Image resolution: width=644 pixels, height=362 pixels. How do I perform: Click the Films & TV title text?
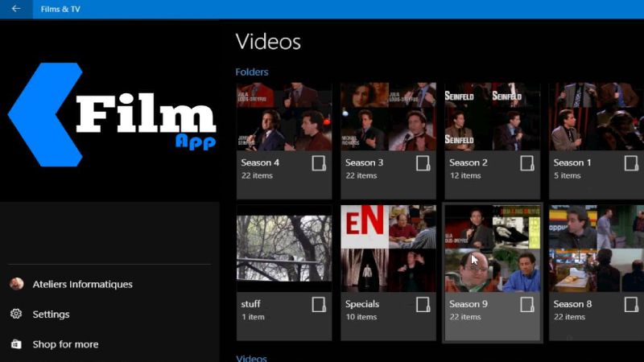click(60, 9)
